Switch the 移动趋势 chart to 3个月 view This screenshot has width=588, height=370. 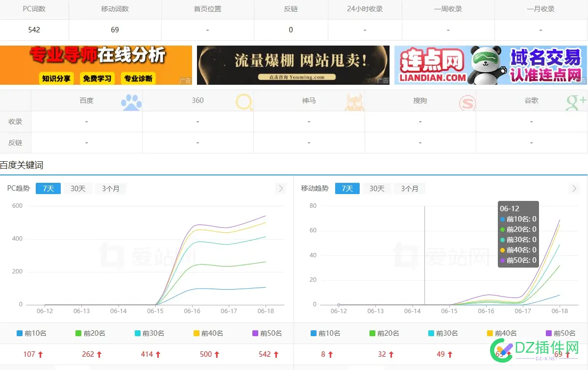pyautogui.click(x=409, y=188)
